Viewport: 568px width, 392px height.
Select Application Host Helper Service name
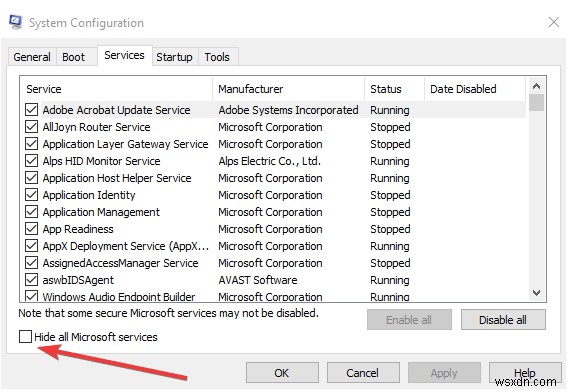[117, 178]
